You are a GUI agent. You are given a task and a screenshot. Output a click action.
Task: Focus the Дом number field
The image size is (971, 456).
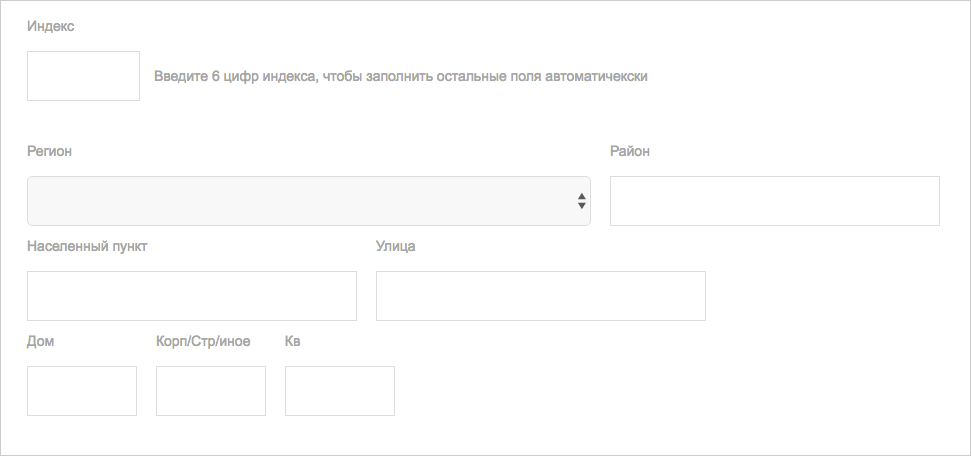coord(82,391)
